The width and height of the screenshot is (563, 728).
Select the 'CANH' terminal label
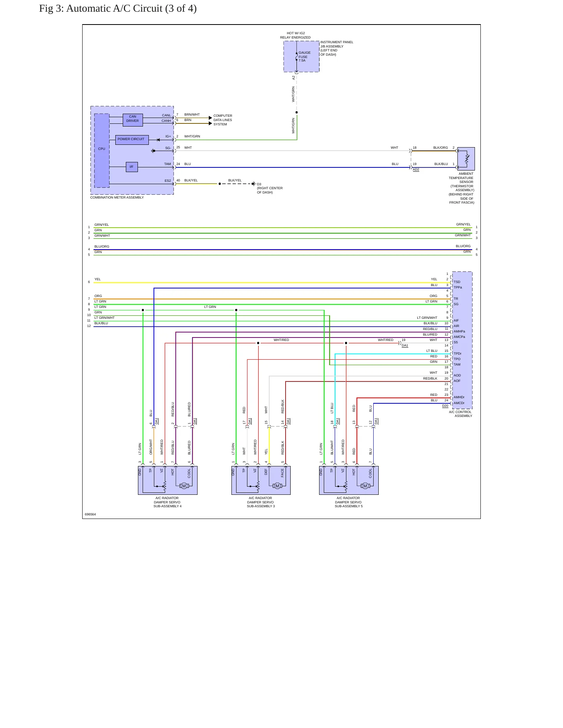(x=166, y=121)
